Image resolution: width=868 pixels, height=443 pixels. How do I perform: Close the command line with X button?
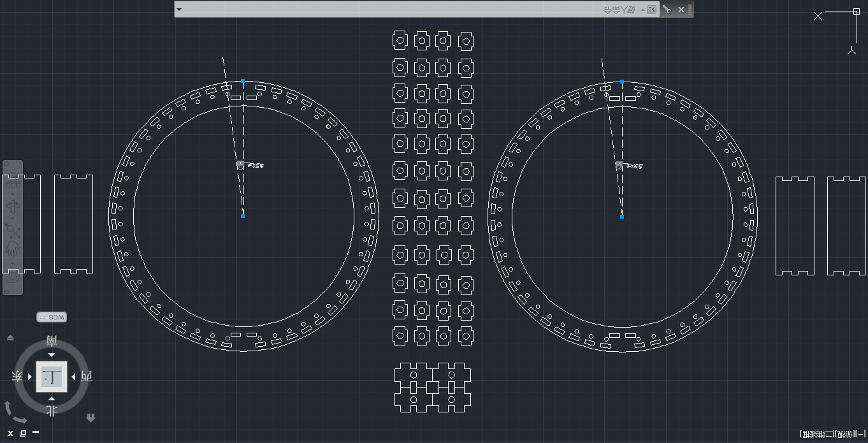tap(681, 10)
